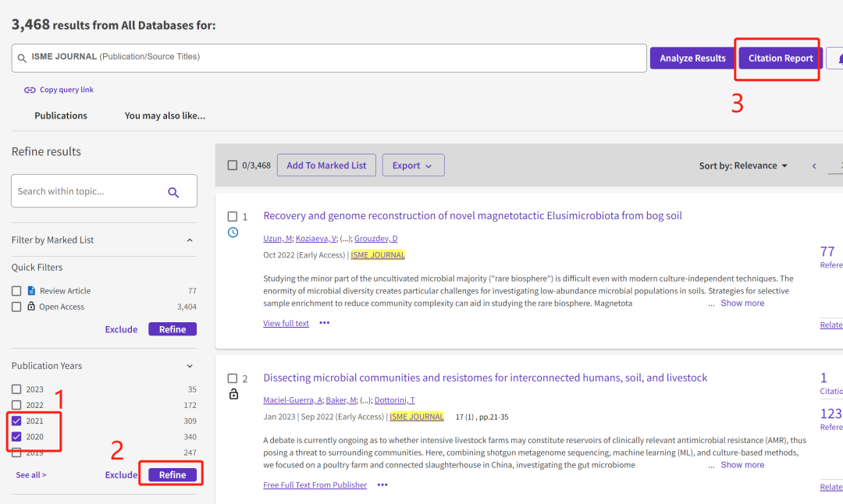
Task: Click Copy query link
Action: point(66,90)
